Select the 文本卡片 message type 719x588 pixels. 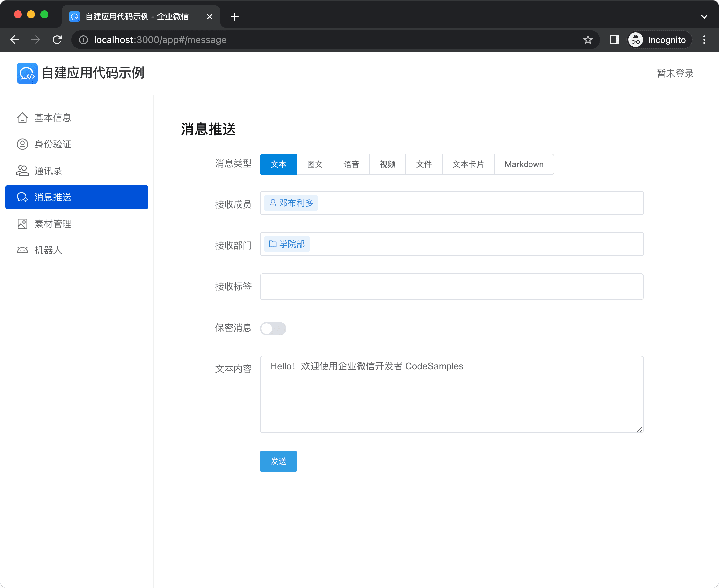(468, 164)
